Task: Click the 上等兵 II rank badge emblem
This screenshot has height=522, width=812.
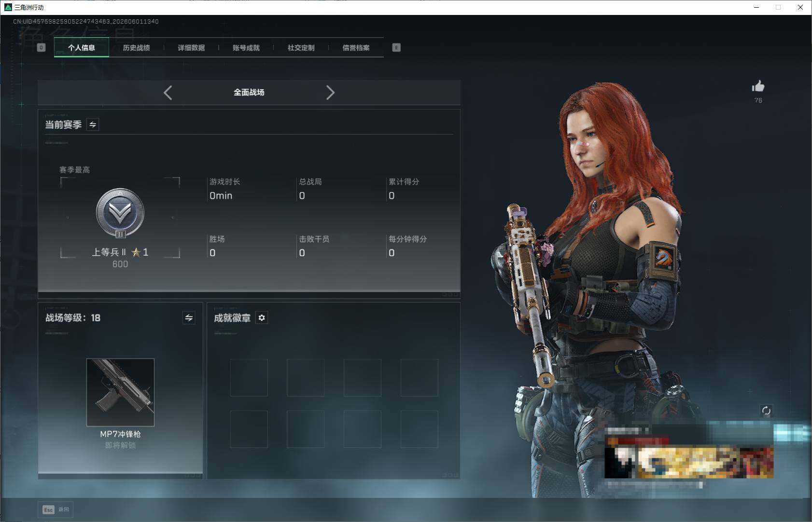Action: point(120,213)
